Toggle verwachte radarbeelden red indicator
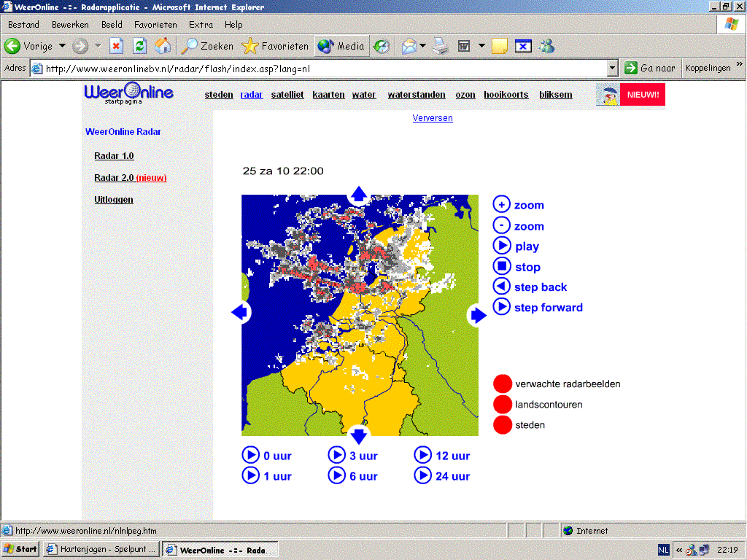 [x=502, y=384]
